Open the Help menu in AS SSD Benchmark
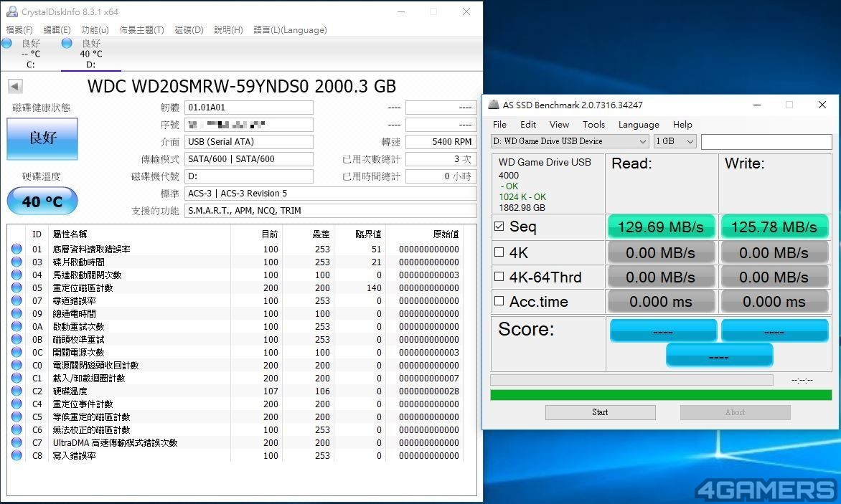Viewport: 841px width, 504px height. [x=682, y=124]
